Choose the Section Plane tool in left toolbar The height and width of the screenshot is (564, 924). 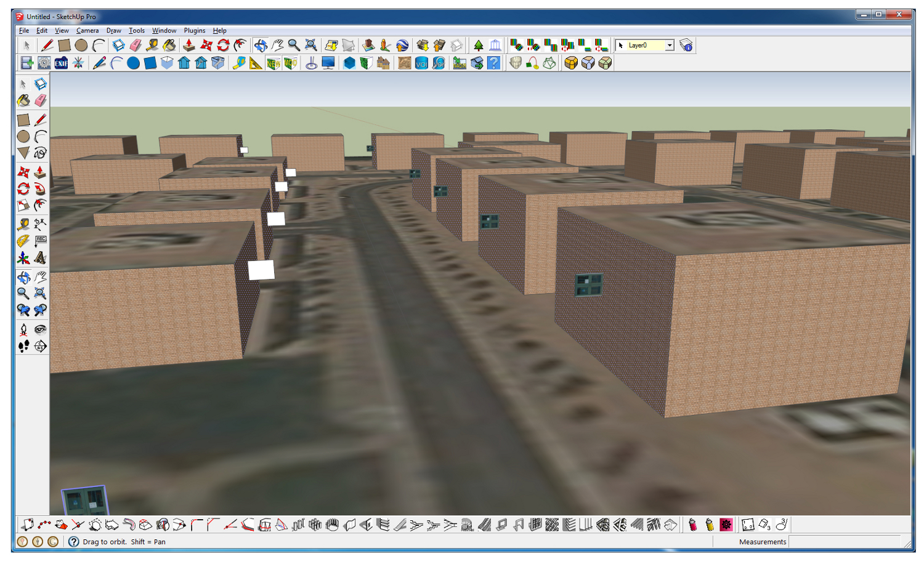[40, 346]
